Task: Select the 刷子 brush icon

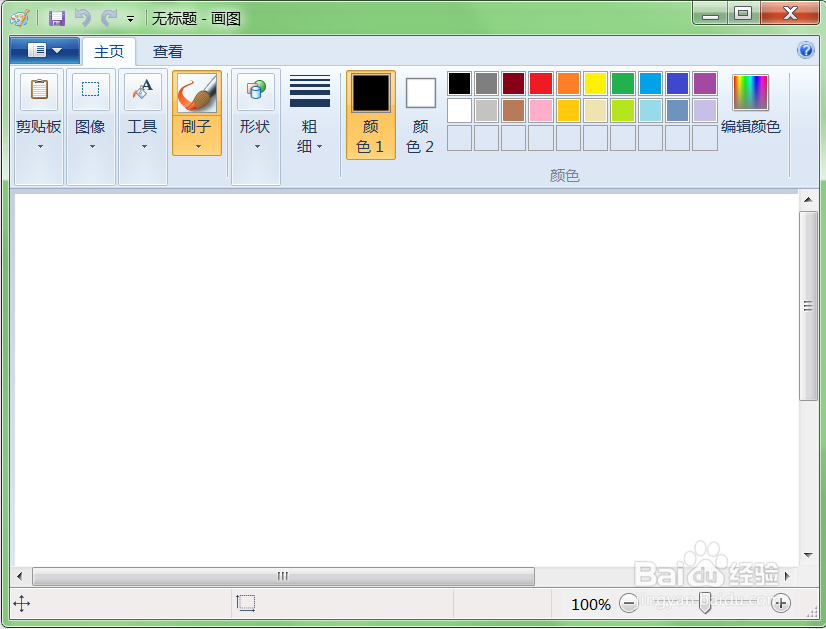Action: pyautogui.click(x=197, y=93)
